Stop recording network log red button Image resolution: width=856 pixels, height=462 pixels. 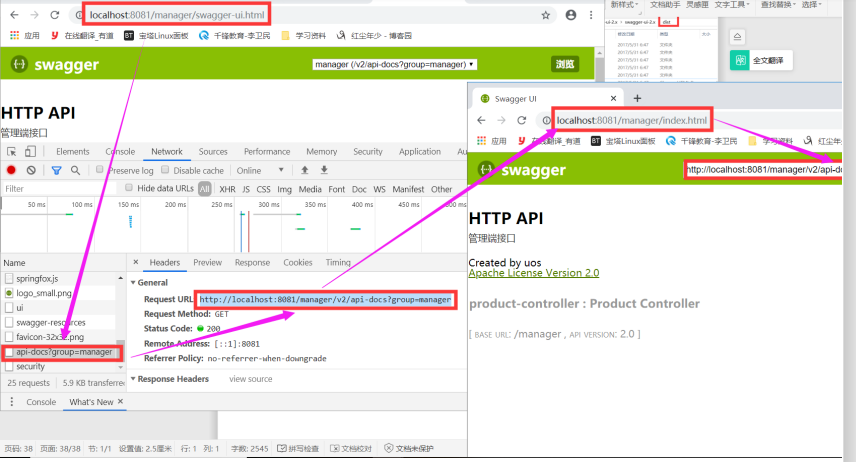11,170
